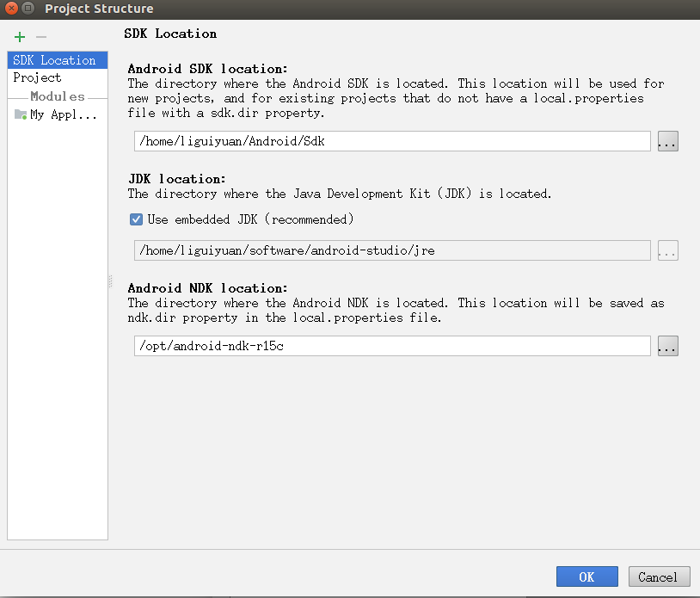Browse for the Android SDK location
Viewport: 700px width, 598px height.
pos(667,142)
